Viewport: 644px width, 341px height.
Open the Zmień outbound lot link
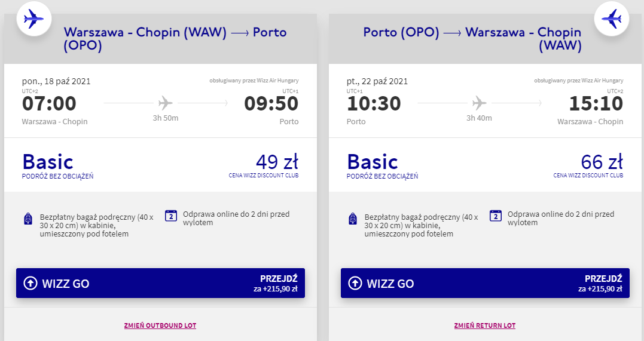[x=160, y=325]
